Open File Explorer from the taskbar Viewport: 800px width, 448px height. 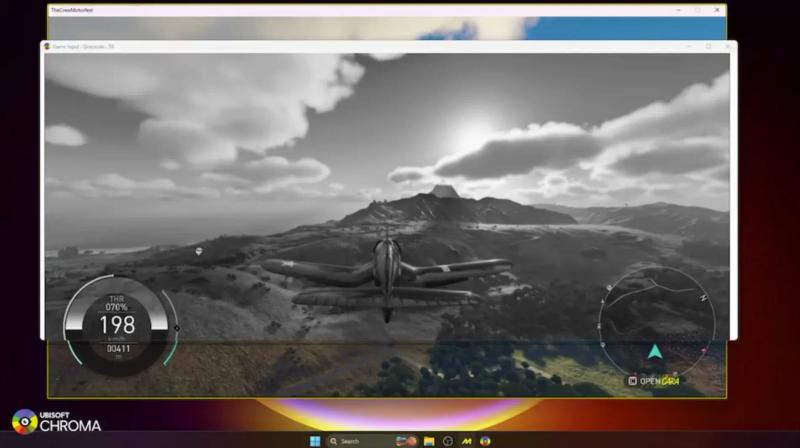coord(429,441)
